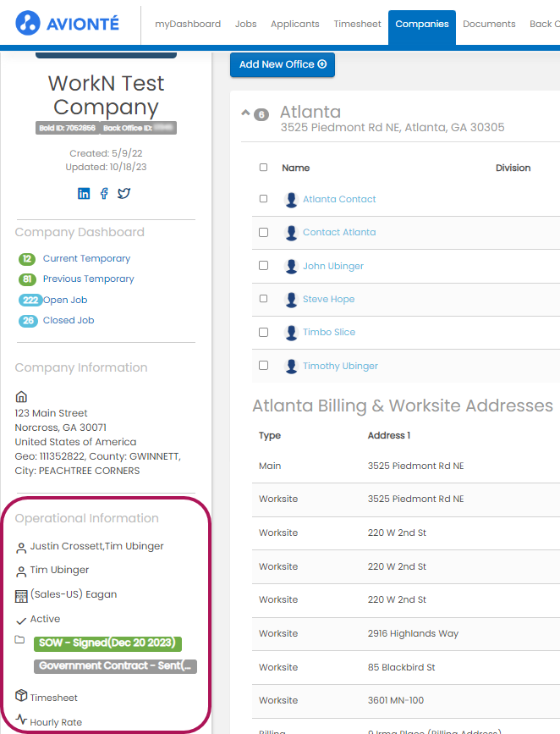
Task: Click the 222 Open Job count badge
Action: point(30,301)
